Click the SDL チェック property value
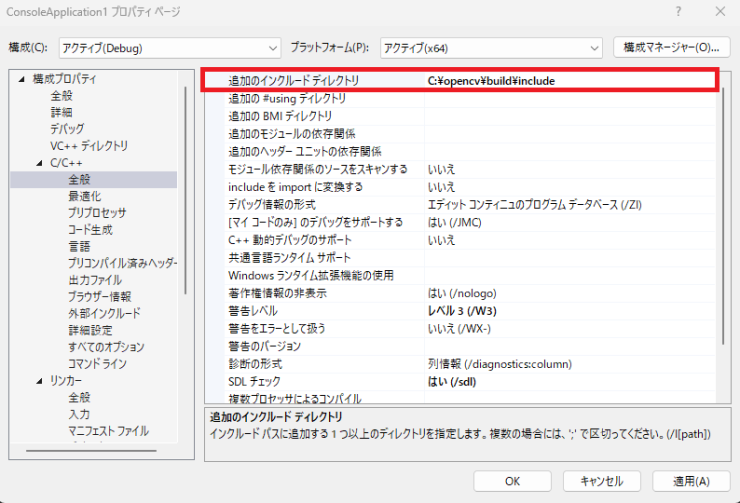Image resolution: width=740 pixels, height=503 pixels. click(x=568, y=381)
